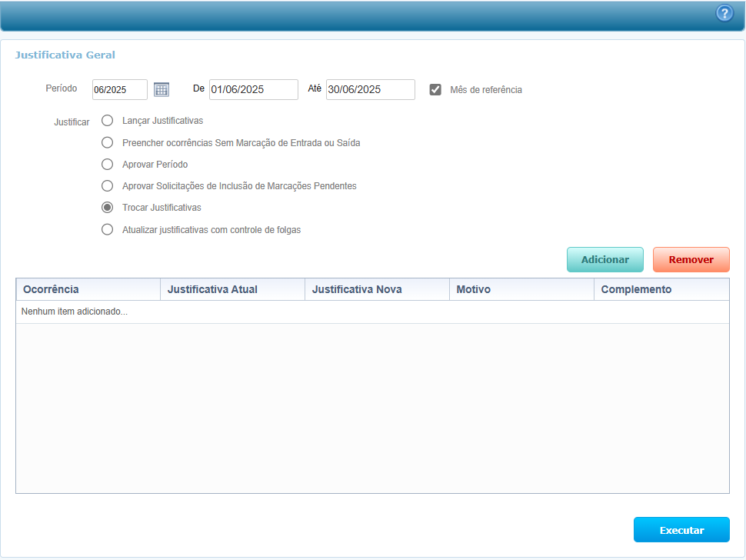Open the help question mark icon

[724, 13]
